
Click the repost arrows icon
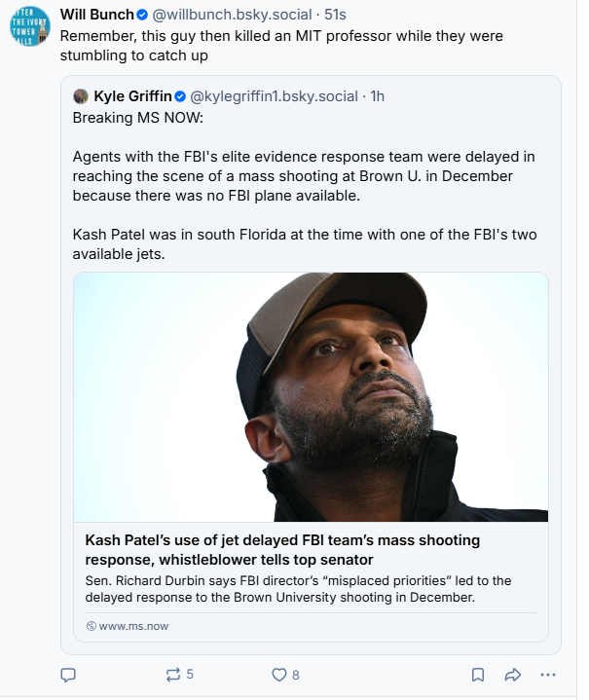click(x=173, y=674)
